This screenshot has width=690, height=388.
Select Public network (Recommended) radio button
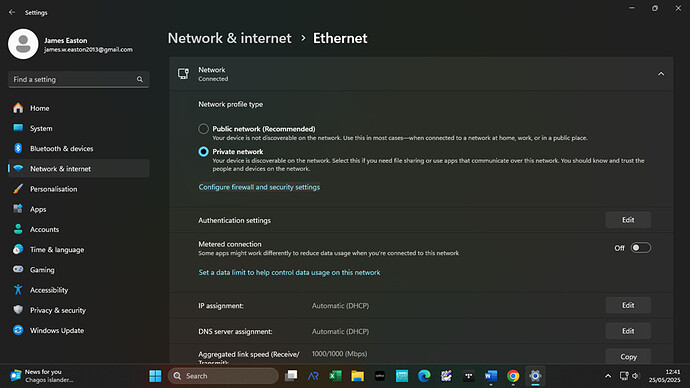[x=203, y=129]
